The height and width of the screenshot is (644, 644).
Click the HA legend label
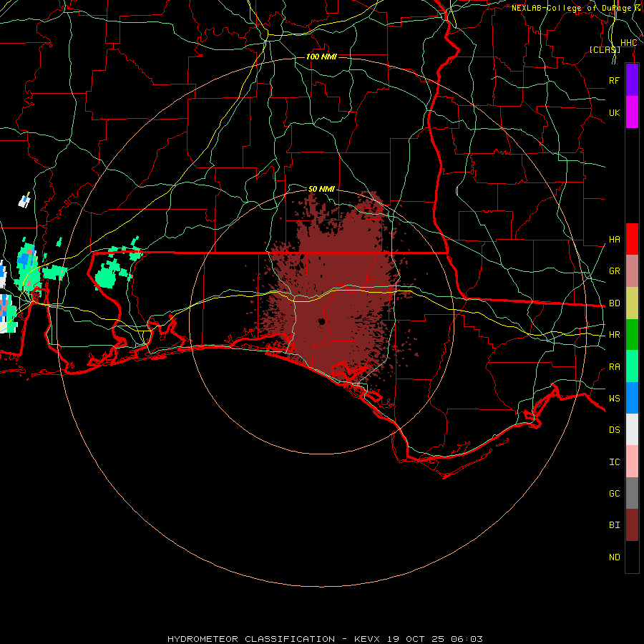click(614, 239)
